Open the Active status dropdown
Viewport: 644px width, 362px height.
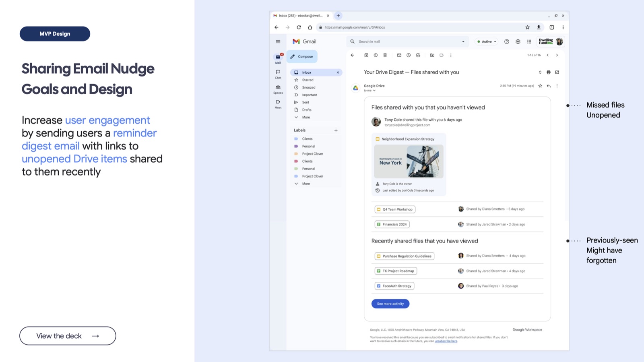coord(487,41)
